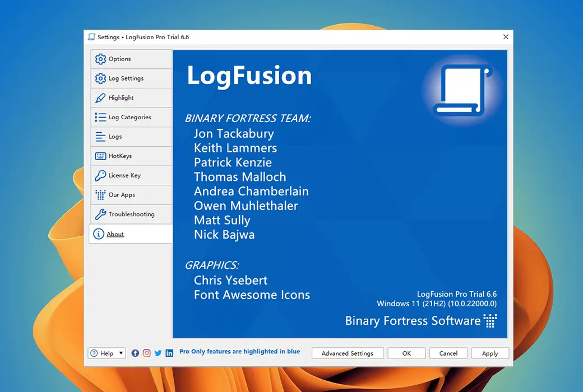The image size is (583, 392).
Task: Click the dotted grid icon beside Our Apps
Action: click(x=100, y=195)
